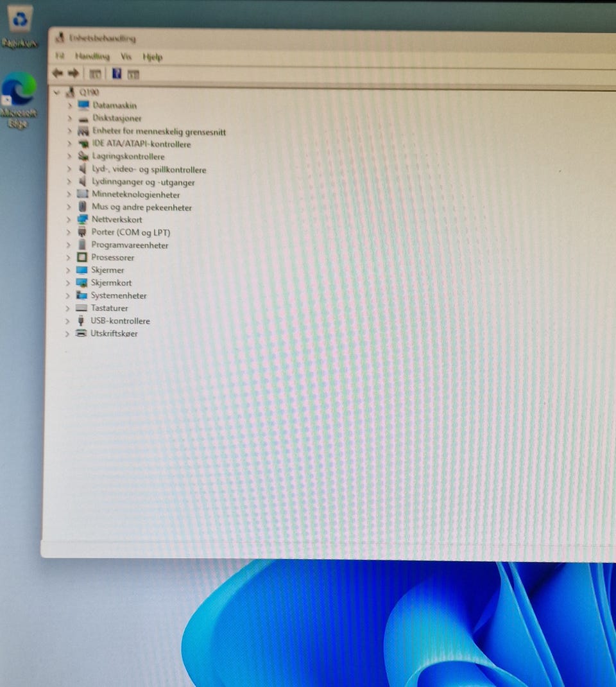Viewport: 616px width, 687px height.
Task: Select the Q190 root label
Action: pyautogui.click(x=89, y=92)
